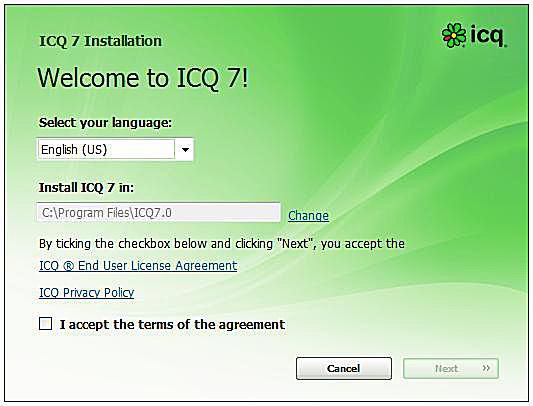Click the double-chevron arrow on the Next button
This screenshot has width=533, height=406.
click(x=486, y=368)
